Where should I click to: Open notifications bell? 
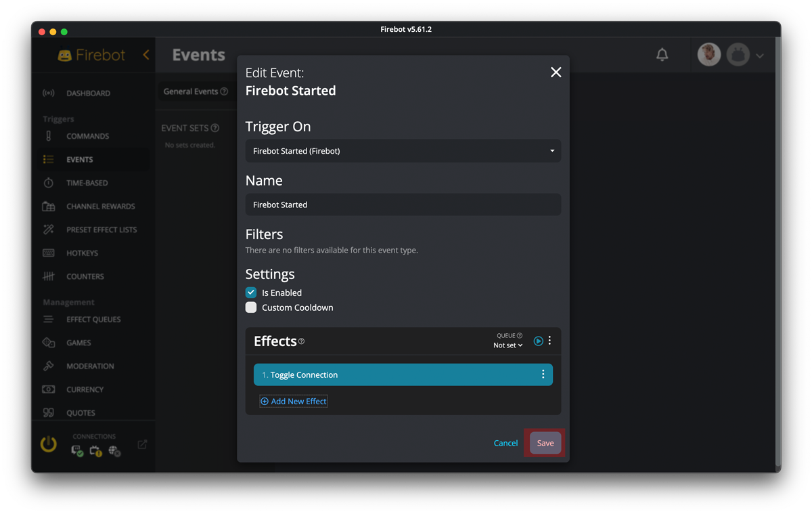662,55
